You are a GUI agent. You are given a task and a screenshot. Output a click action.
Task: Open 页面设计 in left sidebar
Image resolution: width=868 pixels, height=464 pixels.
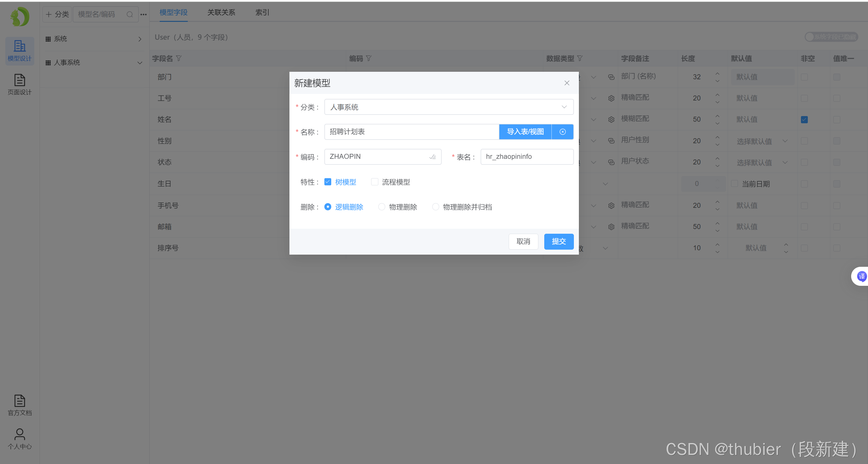[20, 84]
